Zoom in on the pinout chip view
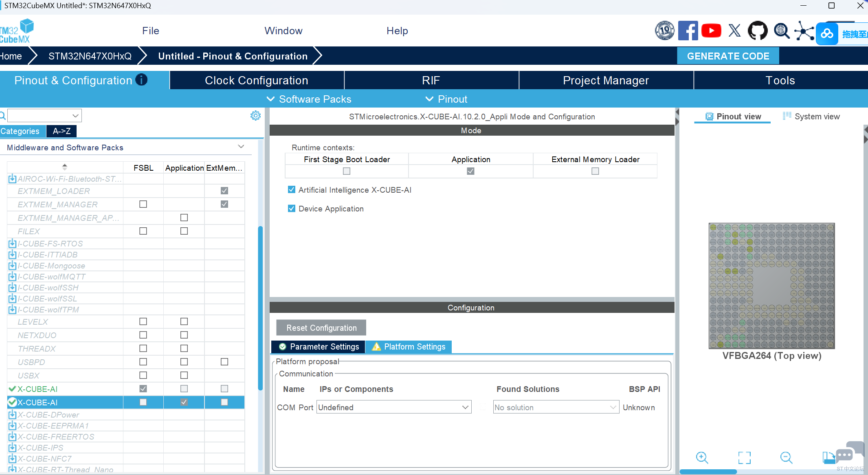This screenshot has width=868, height=475. point(702,457)
